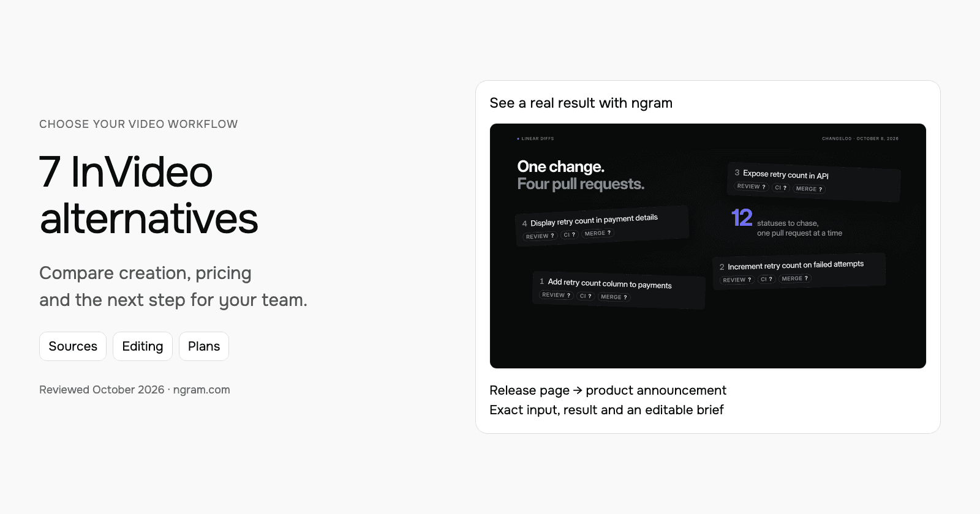Click "Add retry count column to payments" title
The image size is (980, 514).
click(610, 283)
